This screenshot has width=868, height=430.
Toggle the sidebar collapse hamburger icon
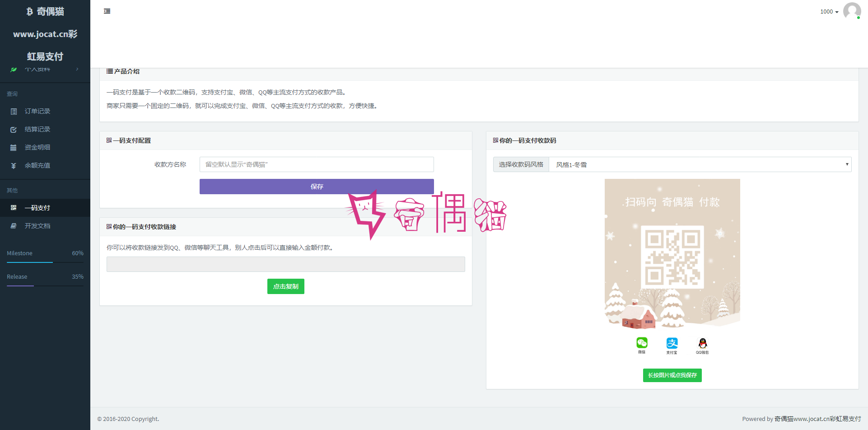[x=107, y=11]
